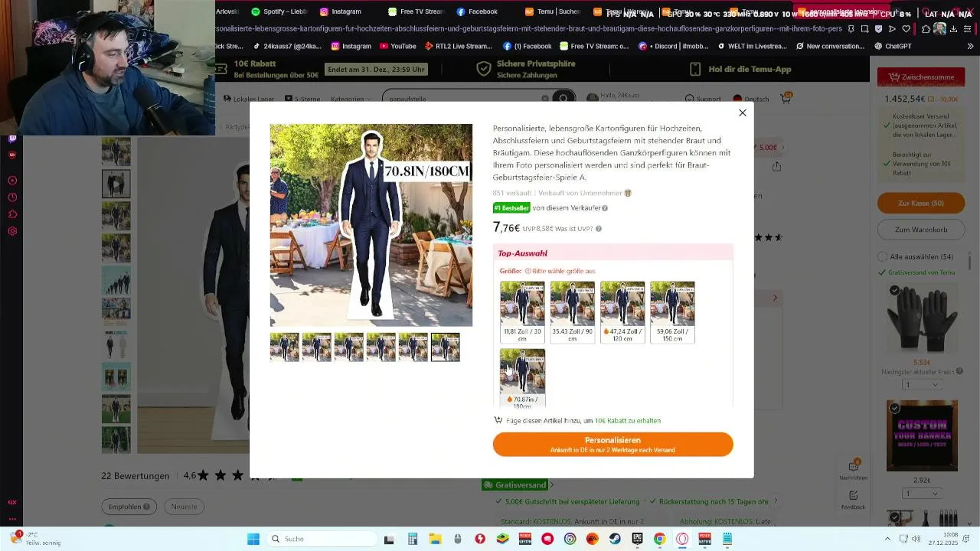Click 'Zum Warenkorb' button

point(921,230)
